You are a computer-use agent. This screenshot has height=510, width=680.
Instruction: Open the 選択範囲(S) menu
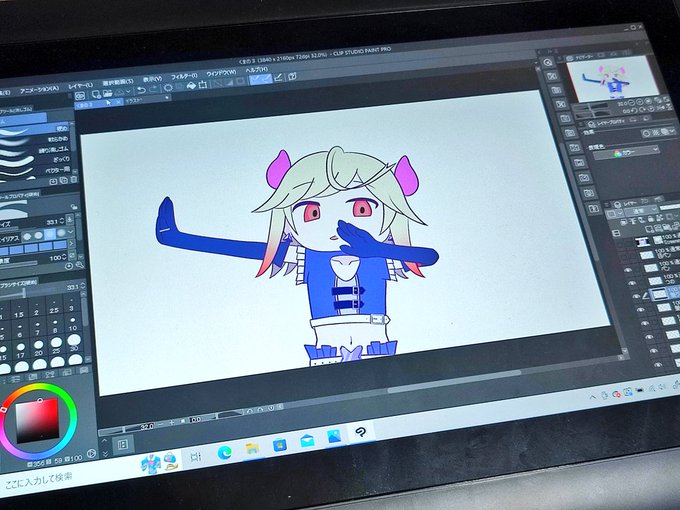coord(118,82)
